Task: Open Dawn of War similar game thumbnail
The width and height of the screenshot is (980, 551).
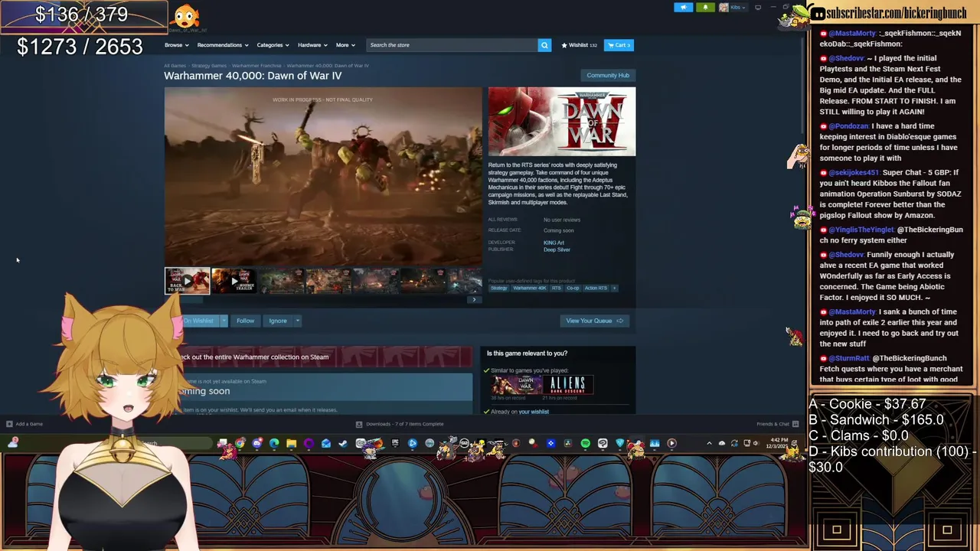Action: click(x=518, y=384)
